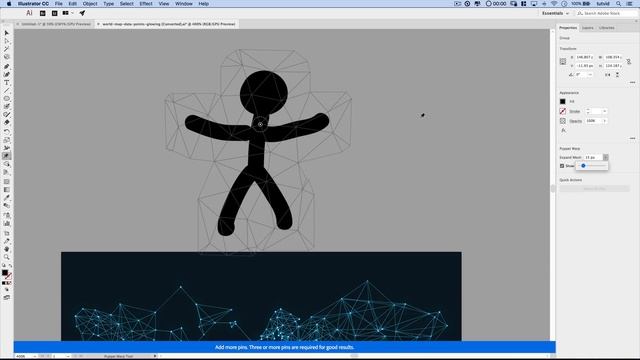Select the Eraser tool

[x=7, y=122]
